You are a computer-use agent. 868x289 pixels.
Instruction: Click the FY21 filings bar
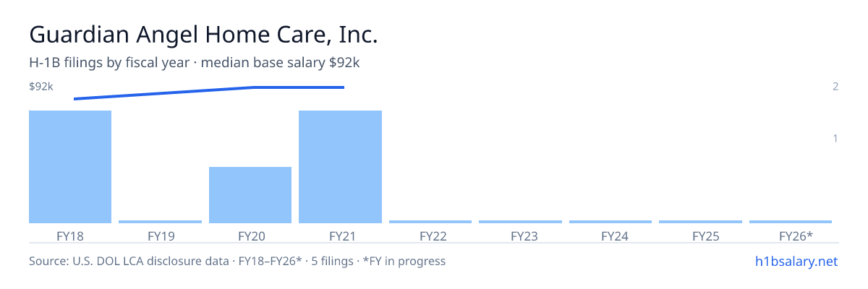point(340,167)
